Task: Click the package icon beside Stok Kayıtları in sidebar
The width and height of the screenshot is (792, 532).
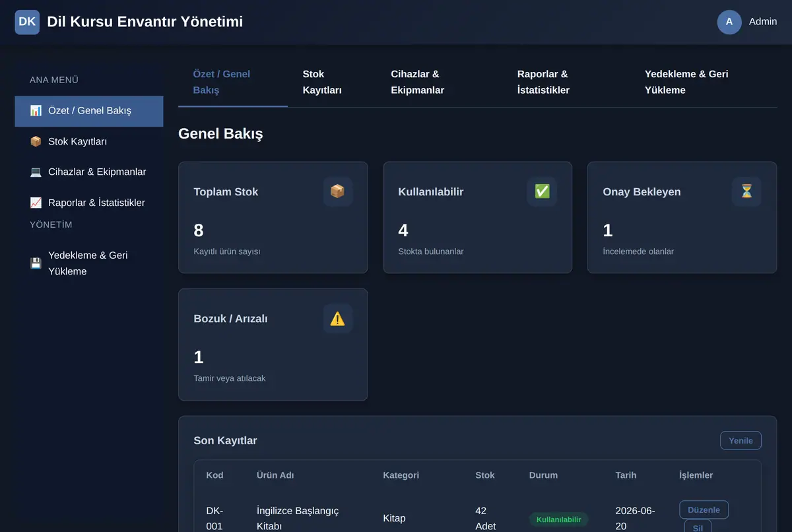Action: [x=36, y=141]
